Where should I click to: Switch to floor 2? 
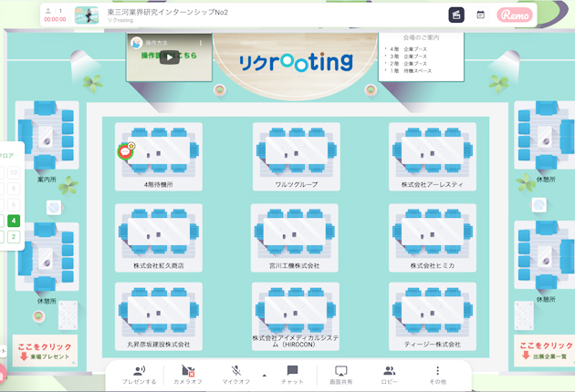point(14,237)
